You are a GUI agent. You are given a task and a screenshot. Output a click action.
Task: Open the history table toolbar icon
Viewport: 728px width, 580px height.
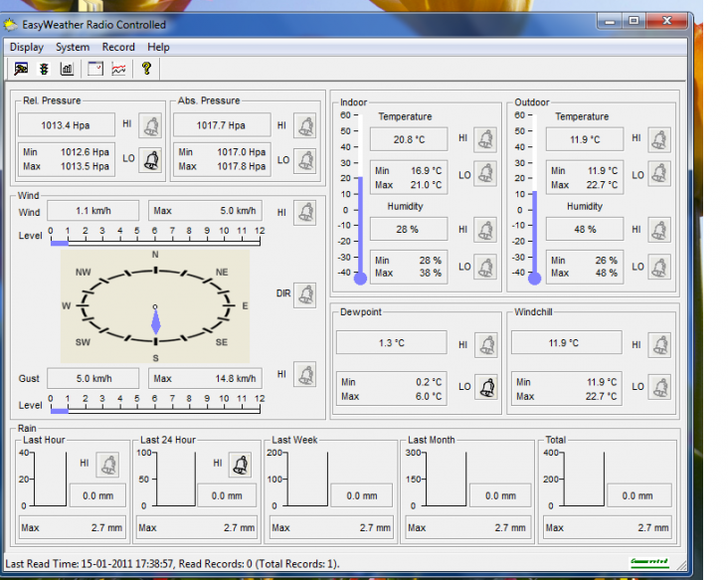click(95, 69)
